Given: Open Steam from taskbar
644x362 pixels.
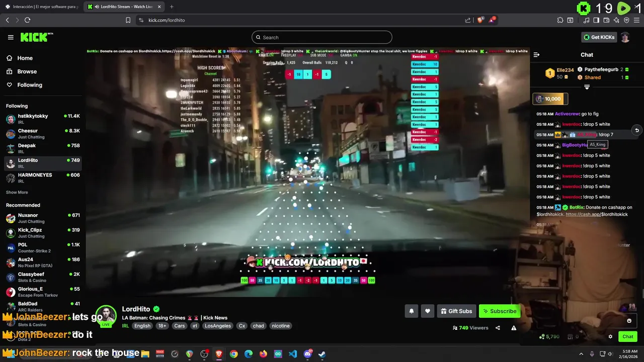Looking at the screenshot, I should coord(322,354).
